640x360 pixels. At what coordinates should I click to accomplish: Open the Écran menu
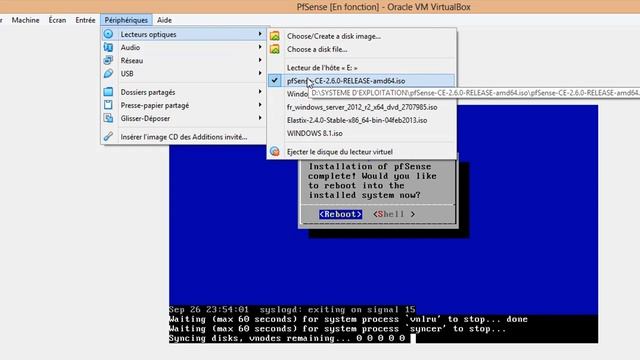coord(57,20)
